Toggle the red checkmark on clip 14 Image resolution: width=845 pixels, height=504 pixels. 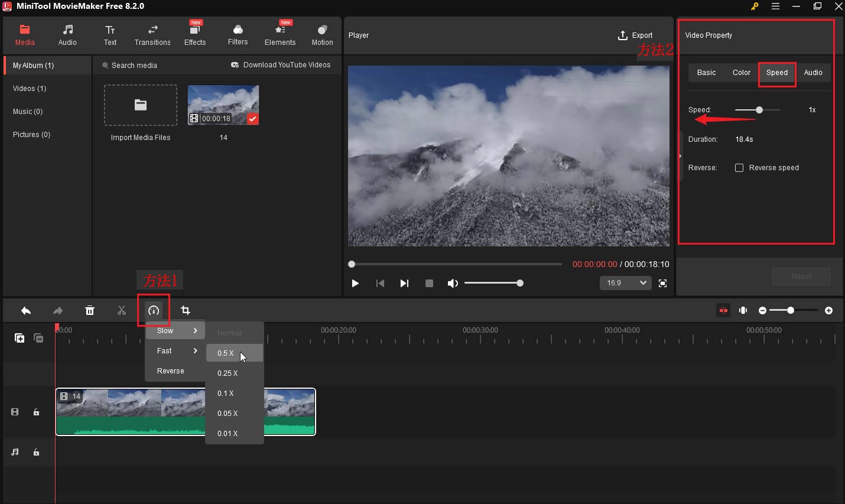[252, 119]
